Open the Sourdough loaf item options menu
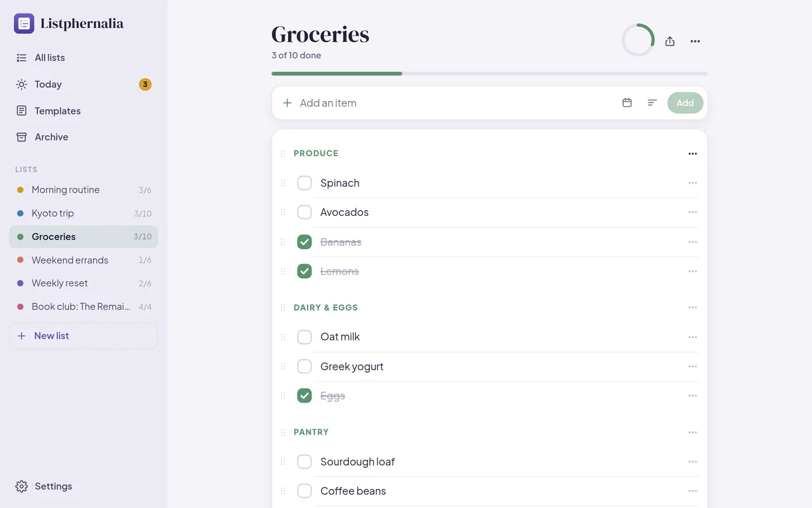The image size is (812, 508). [693, 462]
